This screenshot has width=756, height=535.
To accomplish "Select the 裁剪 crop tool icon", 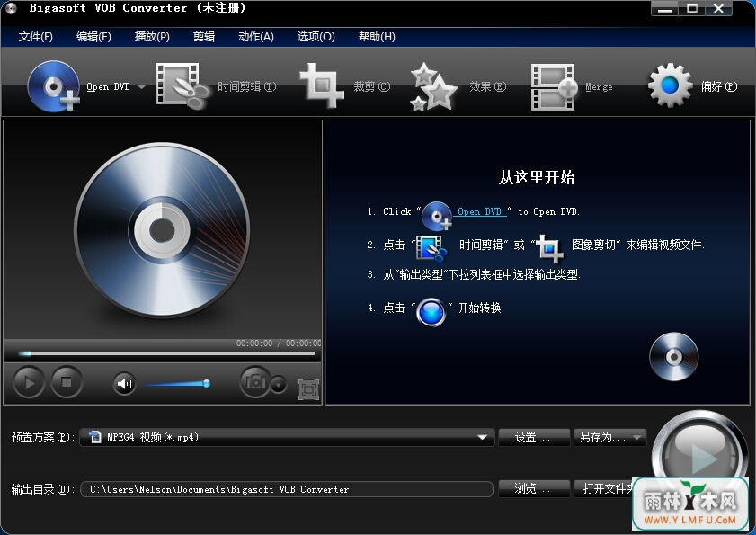I will pyautogui.click(x=322, y=85).
